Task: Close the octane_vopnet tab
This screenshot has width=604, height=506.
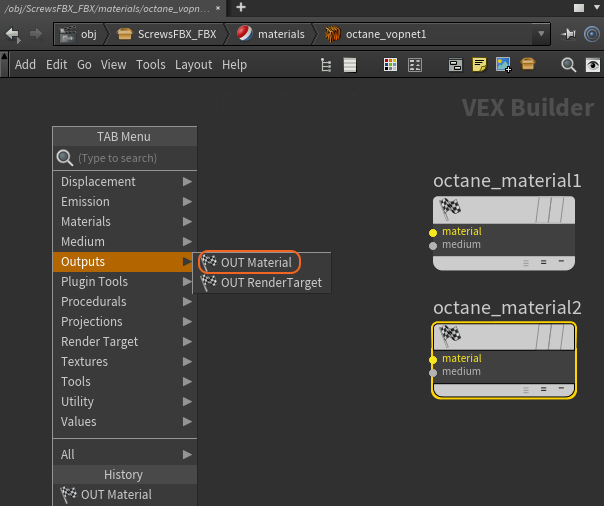Action: tap(218, 8)
